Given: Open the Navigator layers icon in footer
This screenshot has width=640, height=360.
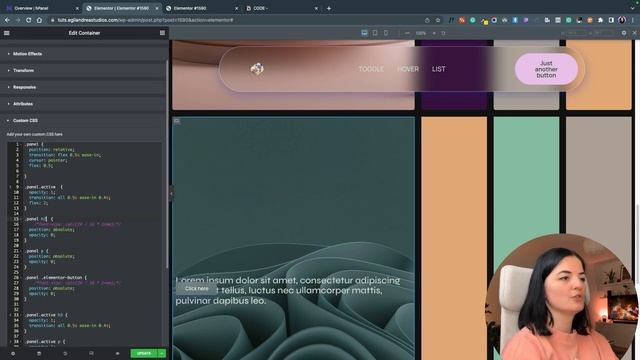Looking at the screenshot, I should coord(39,353).
